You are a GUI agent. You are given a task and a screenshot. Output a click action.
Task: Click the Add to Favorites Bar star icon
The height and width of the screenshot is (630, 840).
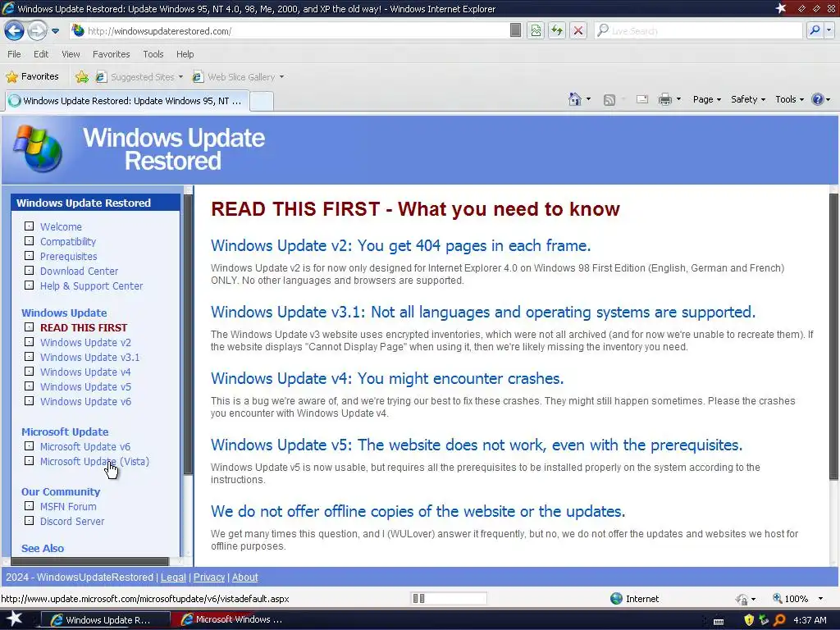pyautogui.click(x=82, y=76)
